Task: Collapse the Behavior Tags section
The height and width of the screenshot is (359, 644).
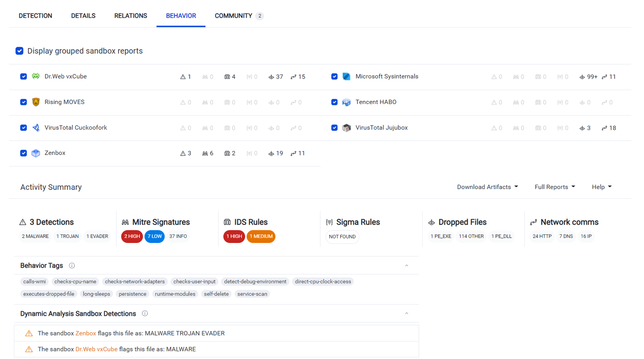Action: pos(407,266)
